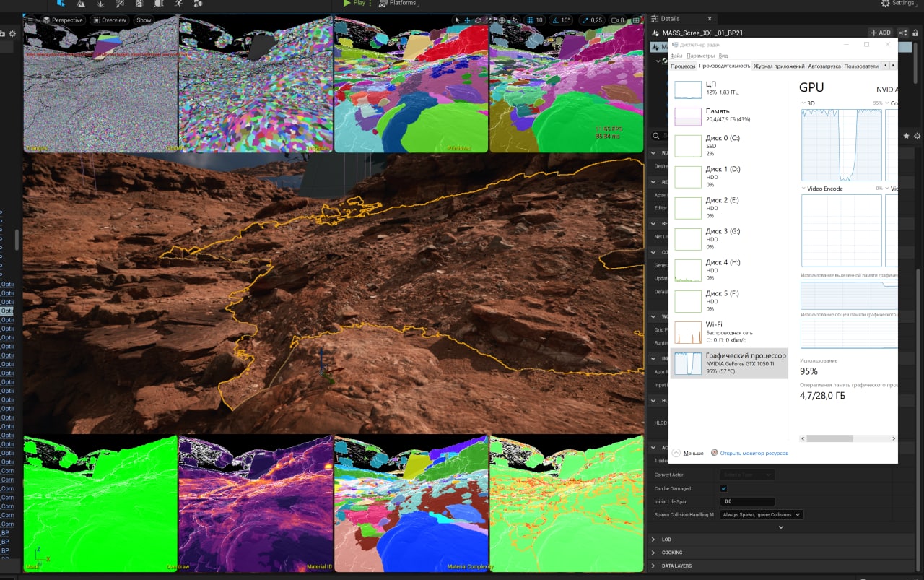Select Память performance item
The height and width of the screenshot is (580, 924).
click(x=729, y=116)
